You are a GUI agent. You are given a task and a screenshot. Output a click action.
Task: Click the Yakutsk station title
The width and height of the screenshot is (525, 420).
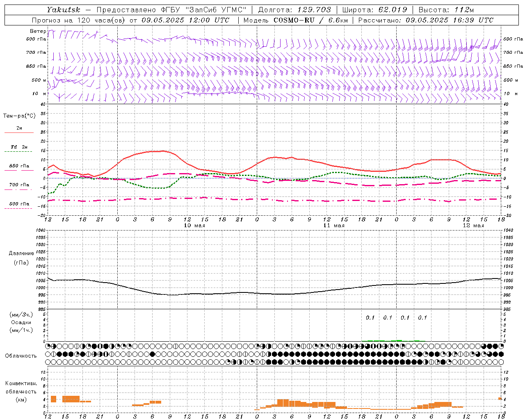(x=64, y=10)
